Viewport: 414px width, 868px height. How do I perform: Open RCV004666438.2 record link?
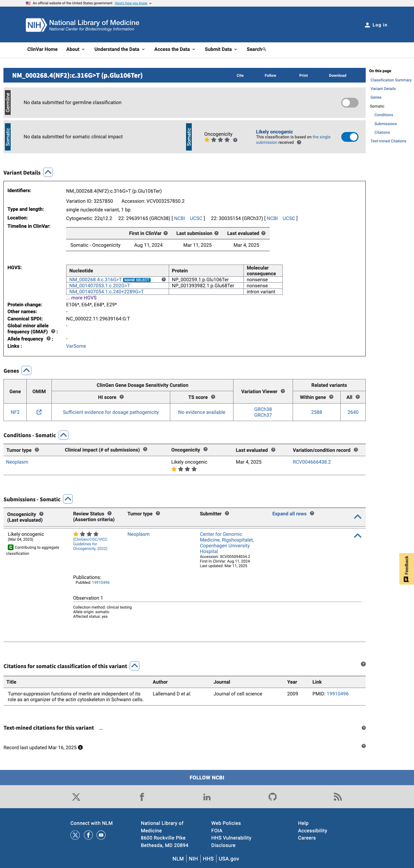pos(312,462)
